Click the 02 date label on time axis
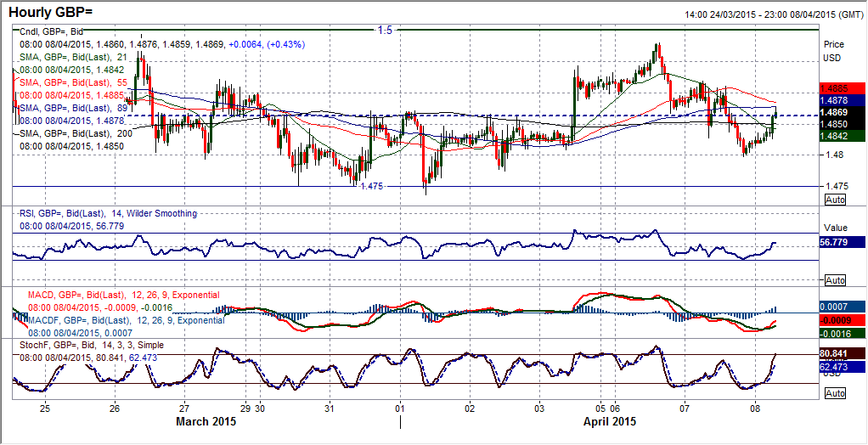 (x=470, y=408)
